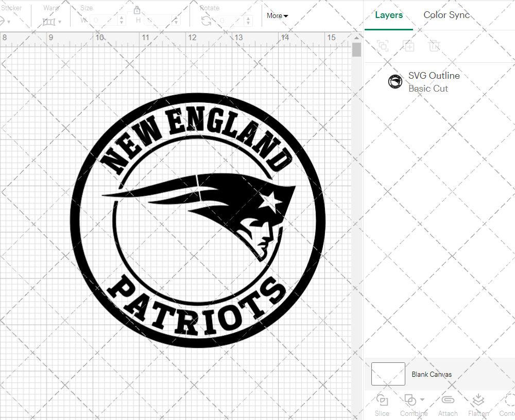Click the group layers icon above Layers panel
515x420 pixels.
(383, 46)
